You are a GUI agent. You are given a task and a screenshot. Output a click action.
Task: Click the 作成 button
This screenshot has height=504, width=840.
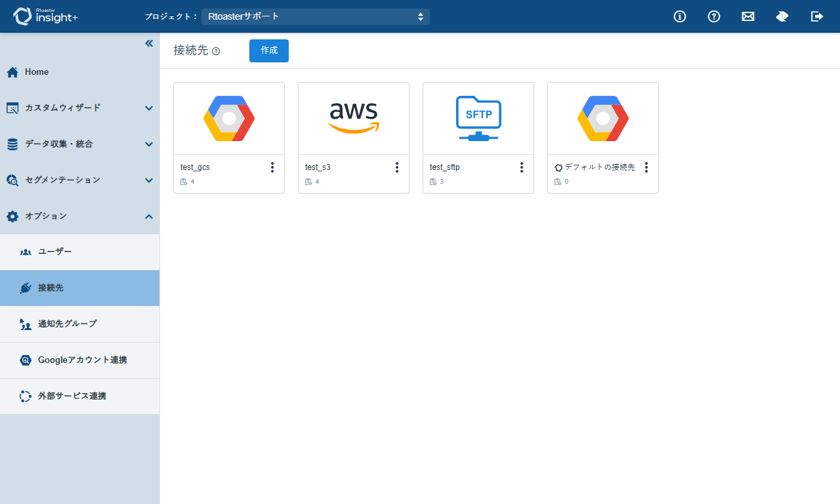tap(269, 51)
